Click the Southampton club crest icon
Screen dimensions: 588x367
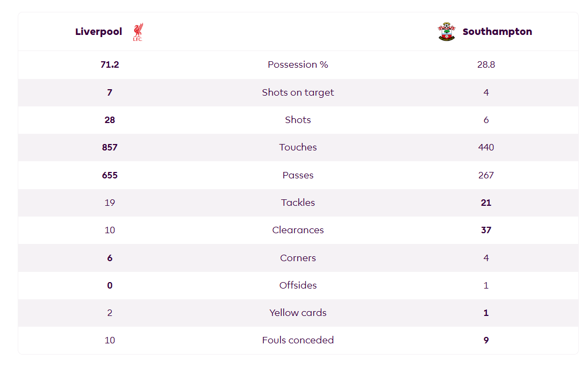[x=447, y=32]
